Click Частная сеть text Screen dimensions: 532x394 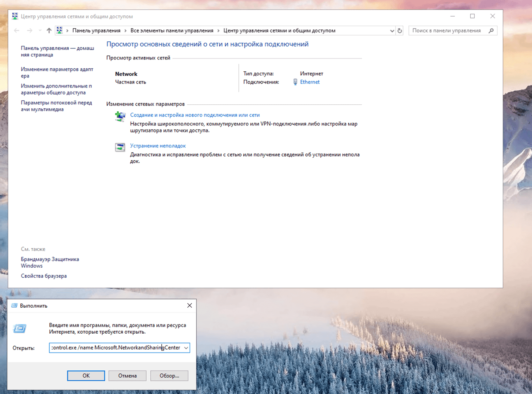(130, 82)
